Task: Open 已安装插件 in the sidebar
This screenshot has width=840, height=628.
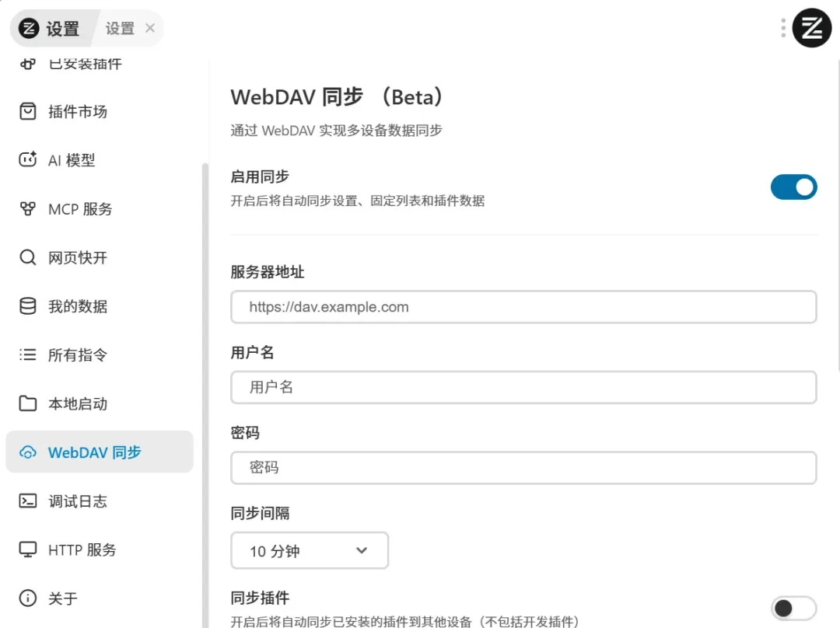Action: click(100, 64)
